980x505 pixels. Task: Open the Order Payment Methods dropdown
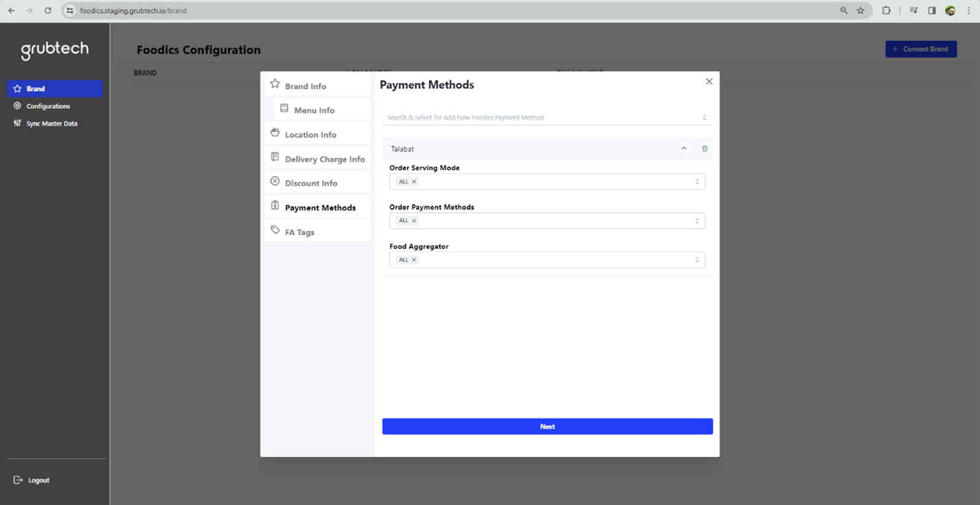(697, 221)
